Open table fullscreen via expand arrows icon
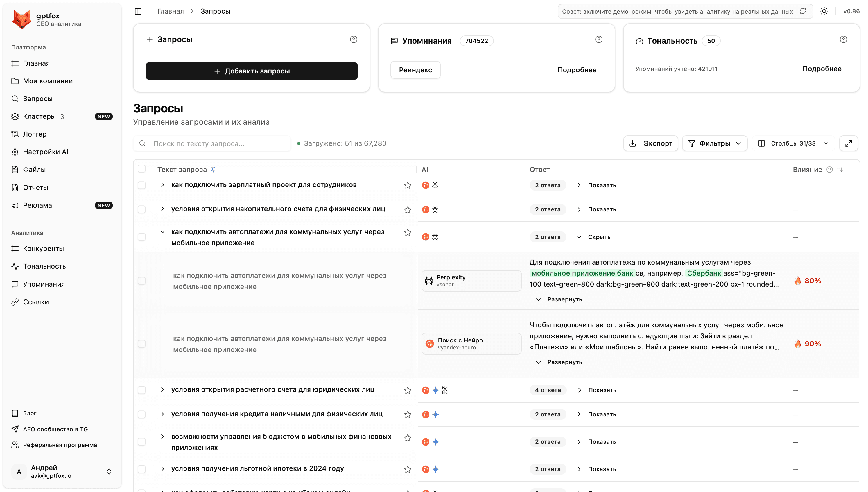Screen dimensions: 868x492 (849, 143)
